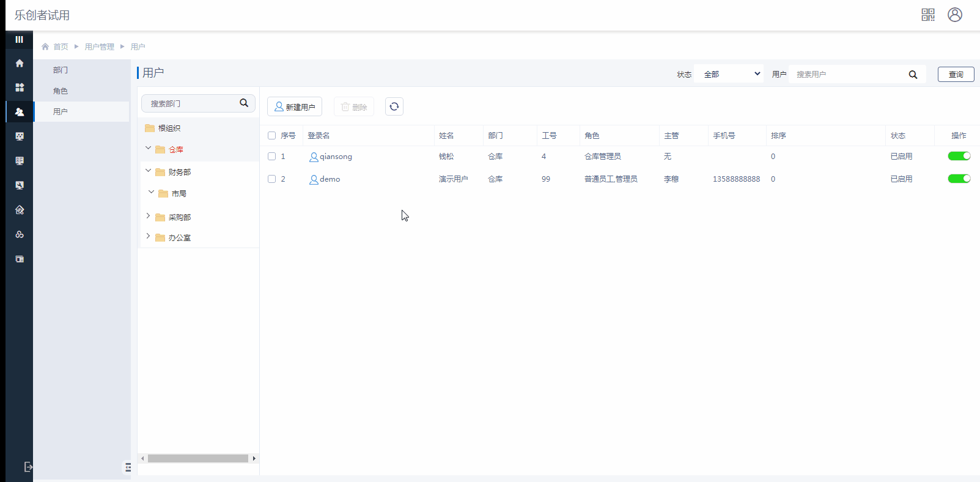Click the home icon in left sidebar
The height and width of the screenshot is (482, 980).
tap(20, 64)
